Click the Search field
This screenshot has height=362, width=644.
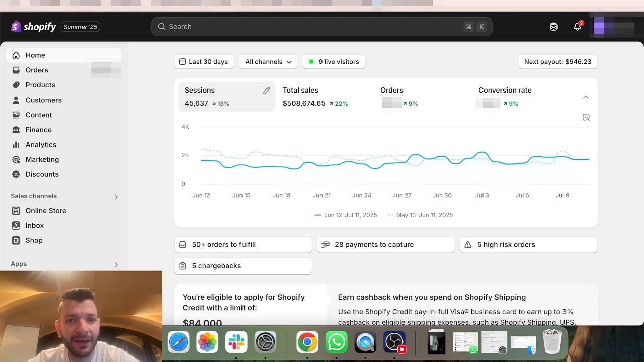(321, 27)
